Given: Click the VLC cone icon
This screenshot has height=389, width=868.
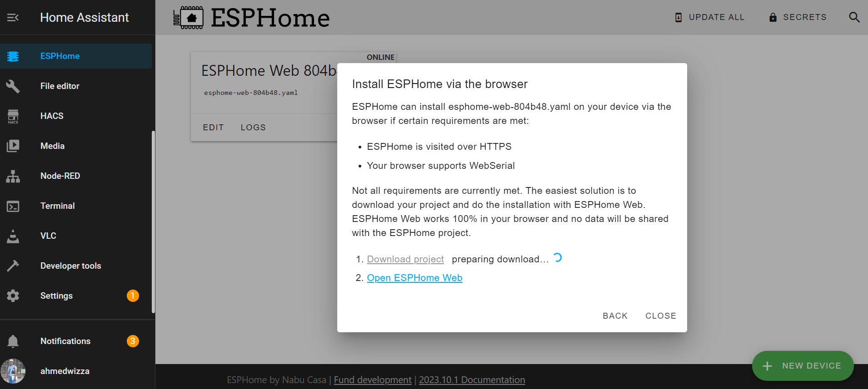Looking at the screenshot, I should (13, 236).
